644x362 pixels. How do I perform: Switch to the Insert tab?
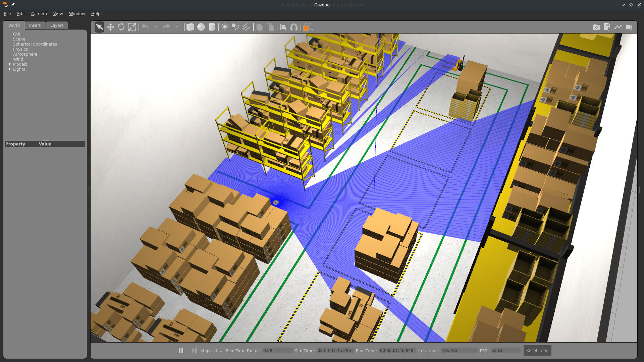[x=35, y=25]
